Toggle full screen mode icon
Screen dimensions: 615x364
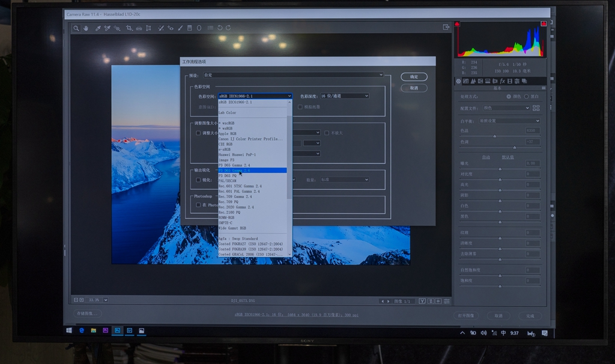point(446,27)
